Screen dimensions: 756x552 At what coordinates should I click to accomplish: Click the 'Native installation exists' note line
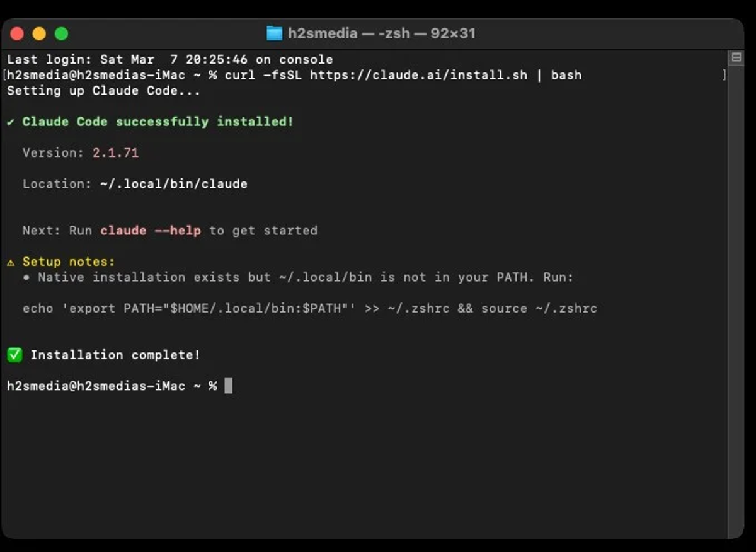(298, 277)
